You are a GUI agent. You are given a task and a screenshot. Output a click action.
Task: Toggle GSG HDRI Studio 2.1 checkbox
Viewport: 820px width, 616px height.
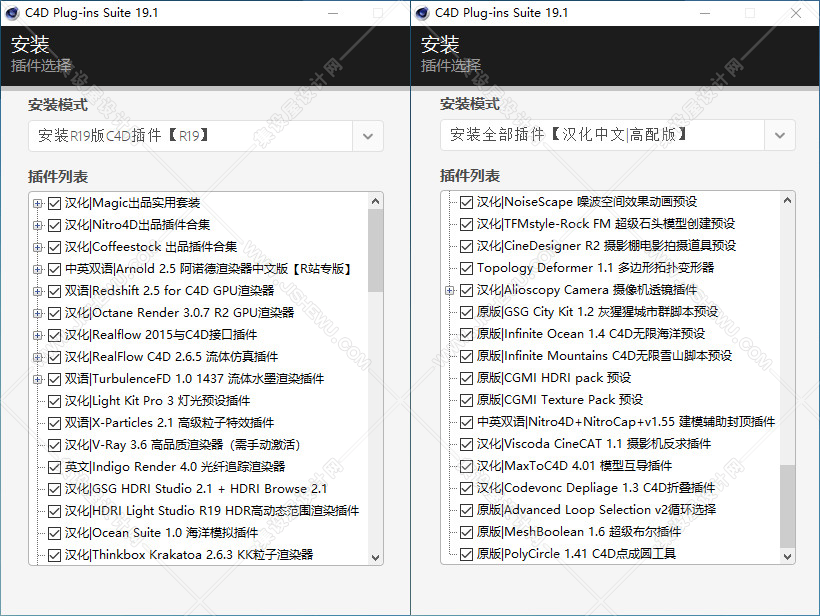(54, 489)
